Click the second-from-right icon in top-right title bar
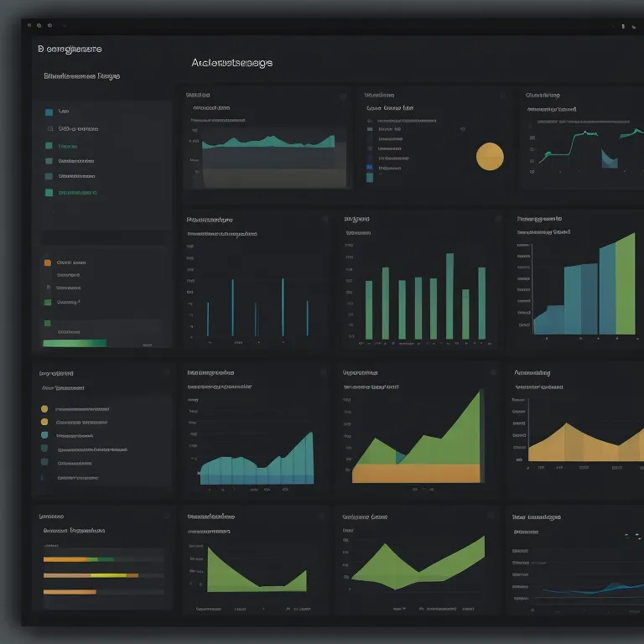The image size is (644, 644). pos(621,27)
